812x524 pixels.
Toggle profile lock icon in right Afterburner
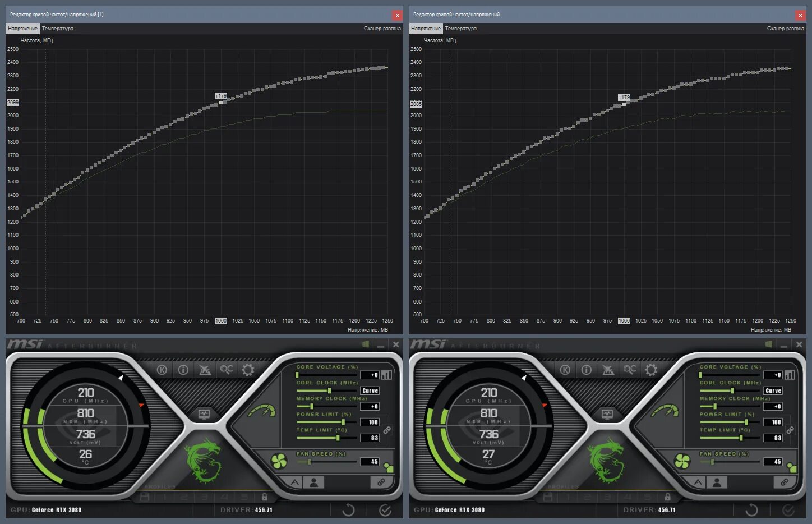coord(667,497)
